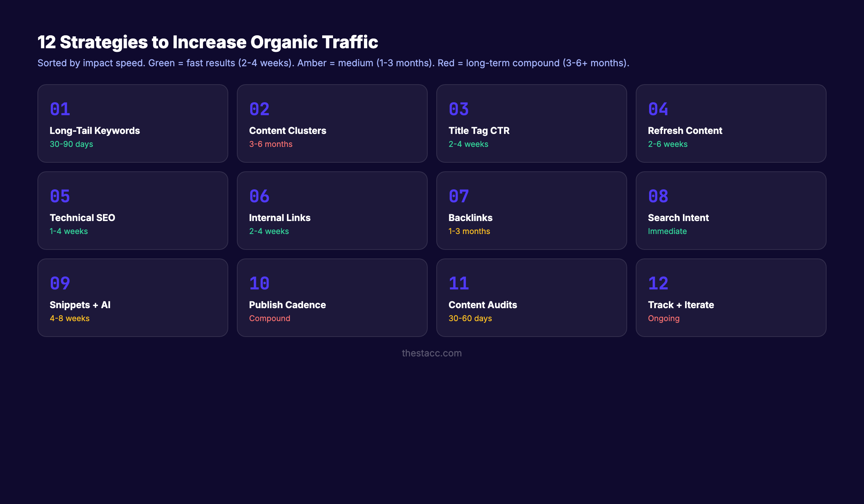Visit the thestacc.com footer link

(x=432, y=353)
